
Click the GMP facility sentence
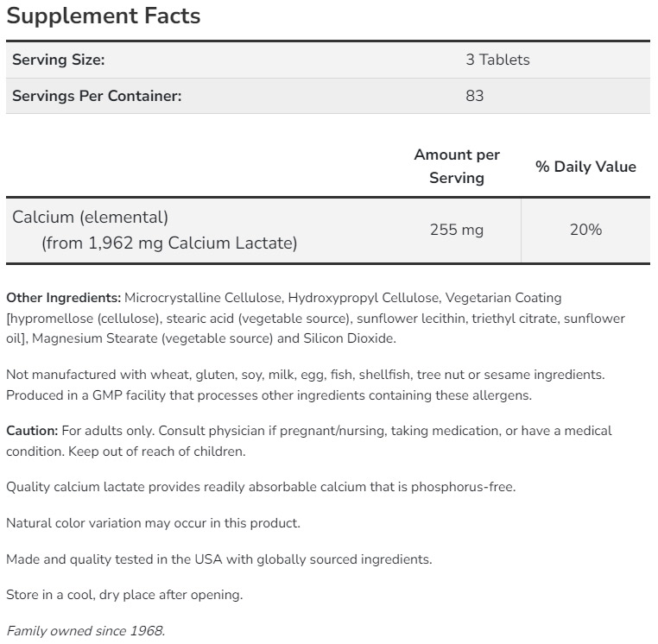coord(269,395)
